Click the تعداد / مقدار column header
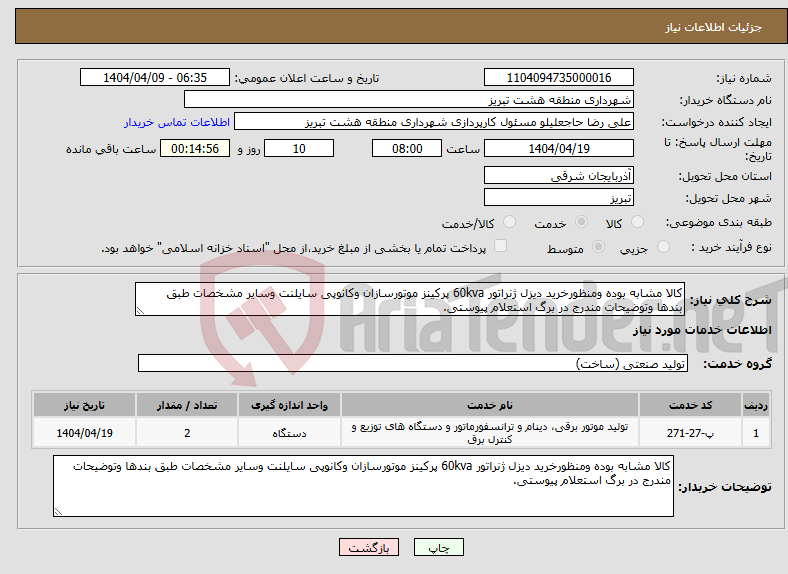 (187, 405)
